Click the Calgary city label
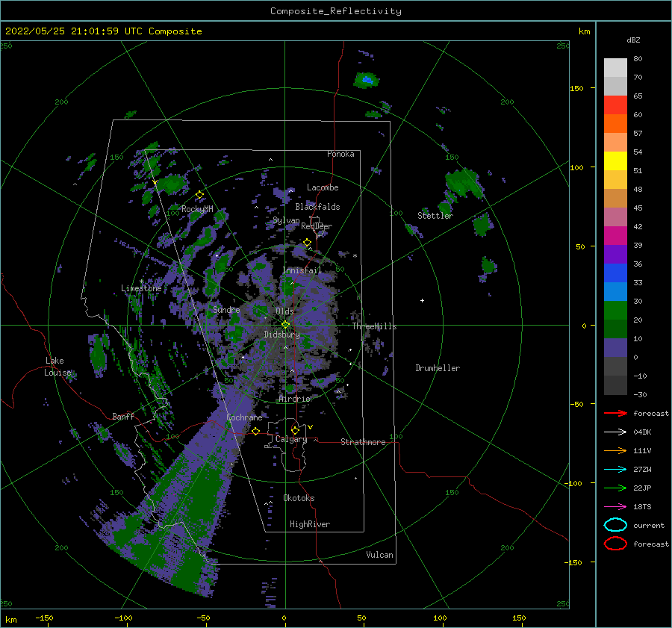The image size is (672, 628). [x=291, y=439]
